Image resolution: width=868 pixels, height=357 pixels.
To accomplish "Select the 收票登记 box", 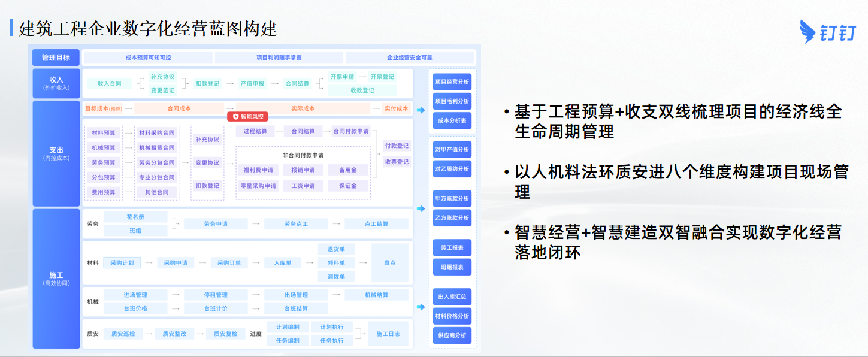I will 397,162.
